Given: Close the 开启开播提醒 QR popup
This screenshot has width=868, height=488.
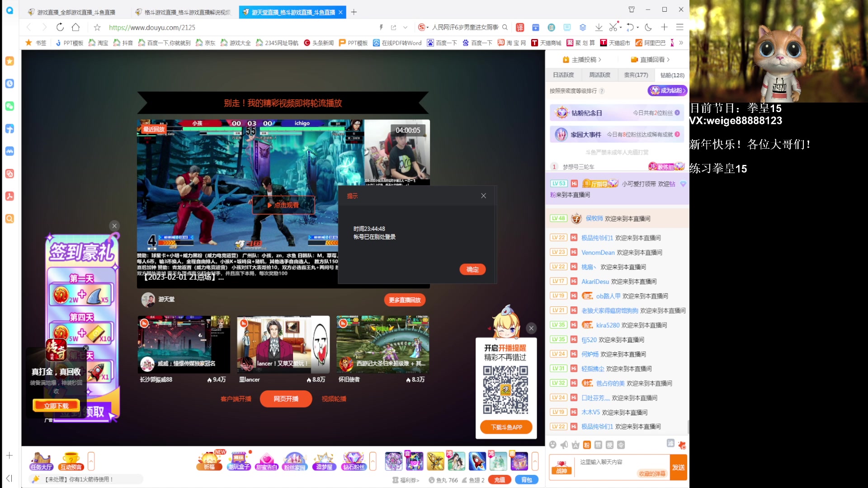Looking at the screenshot, I should pos(532,328).
